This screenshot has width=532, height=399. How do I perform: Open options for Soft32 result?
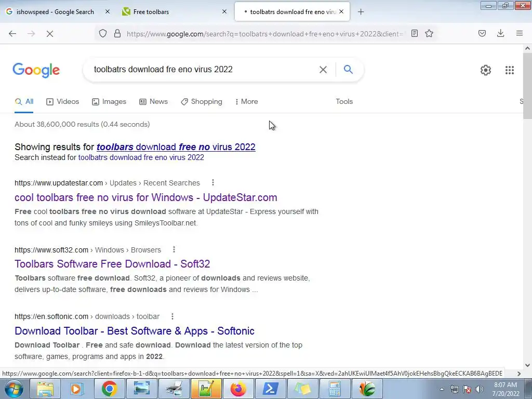[x=174, y=250]
